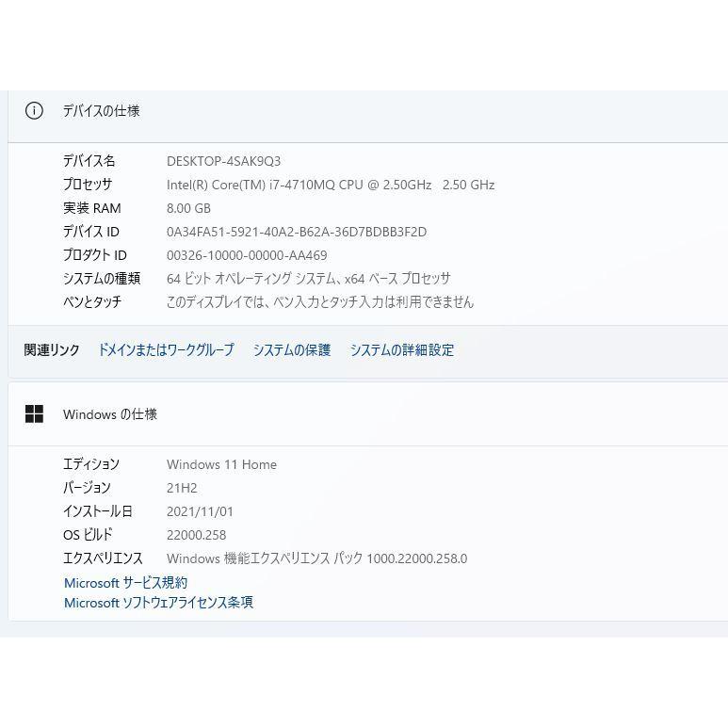Click the エクスペリエンス label
This screenshot has height=728, width=728.
pyautogui.click(x=103, y=558)
